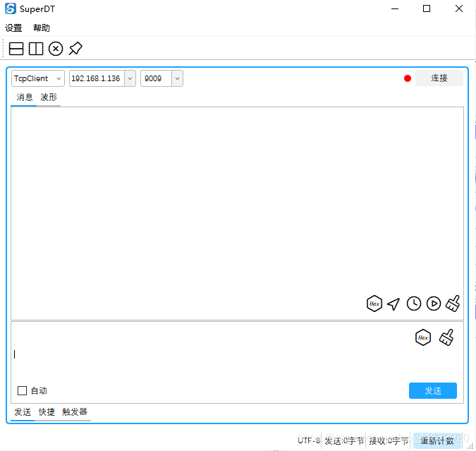Click the circled X close-panel toolbar icon
Viewport: 476px width, 451px height.
[56, 49]
